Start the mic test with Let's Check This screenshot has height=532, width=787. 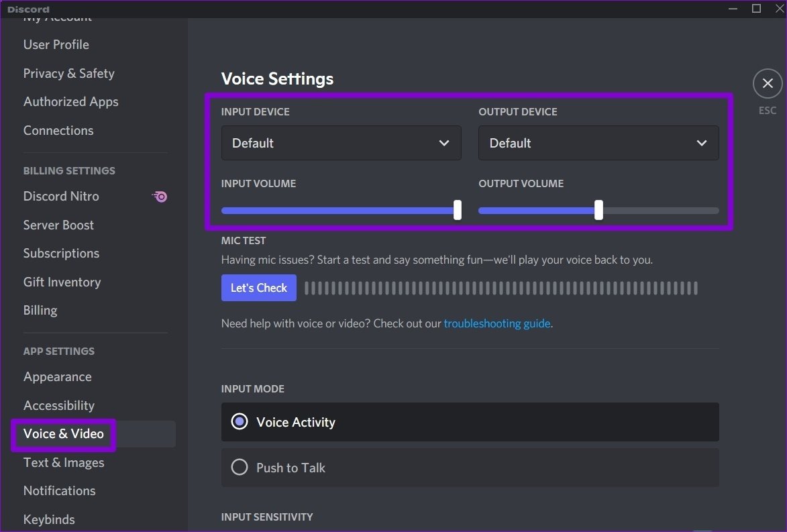[x=259, y=288]
